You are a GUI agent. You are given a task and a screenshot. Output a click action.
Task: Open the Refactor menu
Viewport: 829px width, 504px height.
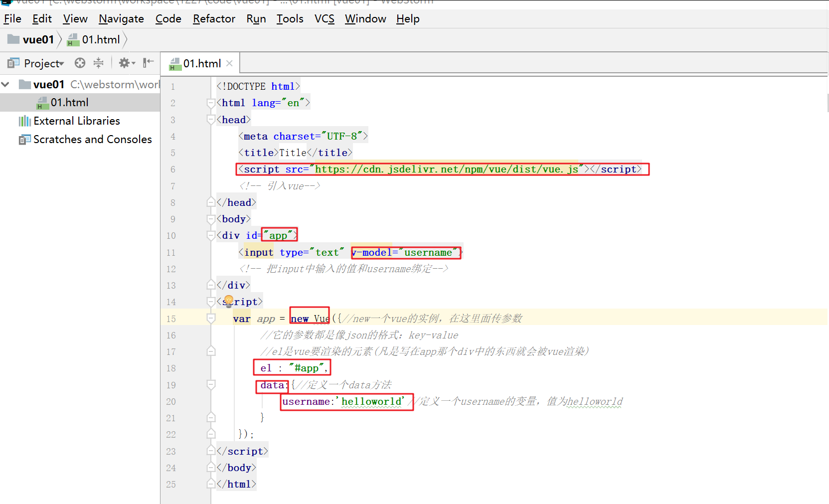click(x=214, y=19)
